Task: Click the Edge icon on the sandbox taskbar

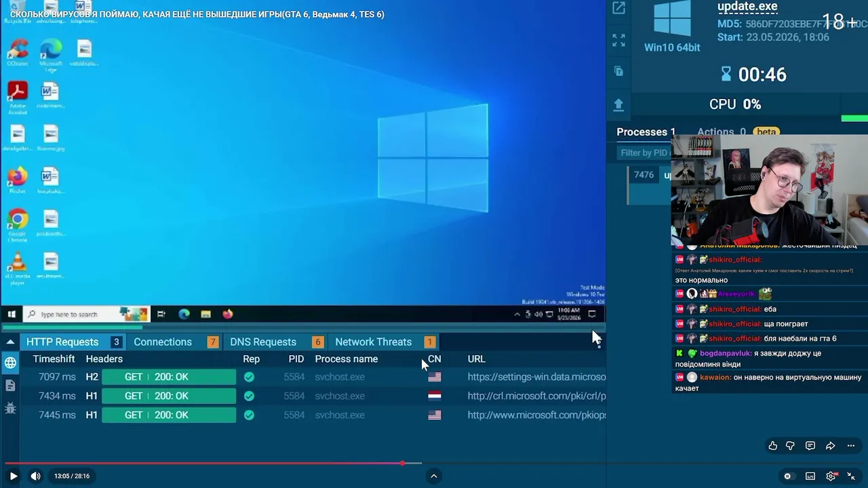Action: pos(184,314)
